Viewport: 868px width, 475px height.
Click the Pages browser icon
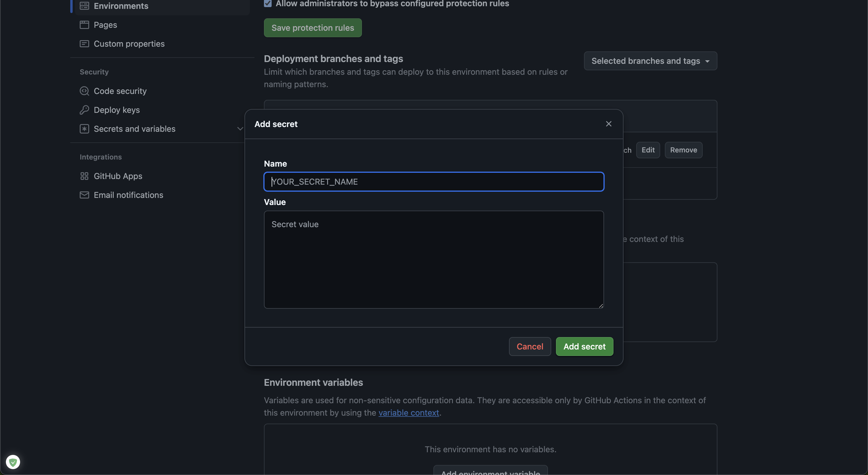84,25
